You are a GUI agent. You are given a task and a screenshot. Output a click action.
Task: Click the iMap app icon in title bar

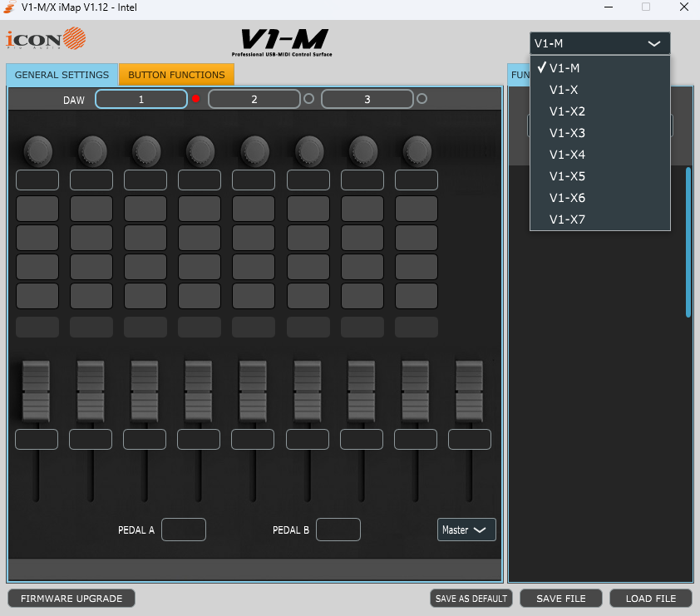pos(9,7)
